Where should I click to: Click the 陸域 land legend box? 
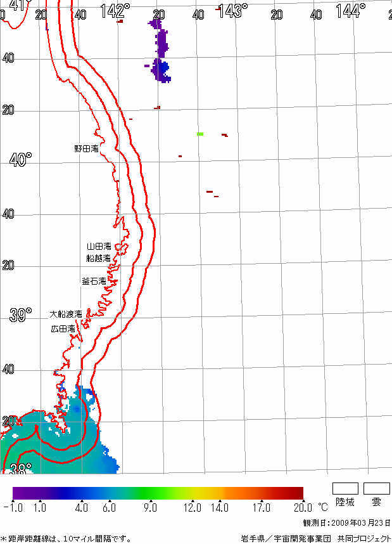(x=345, y=488)
